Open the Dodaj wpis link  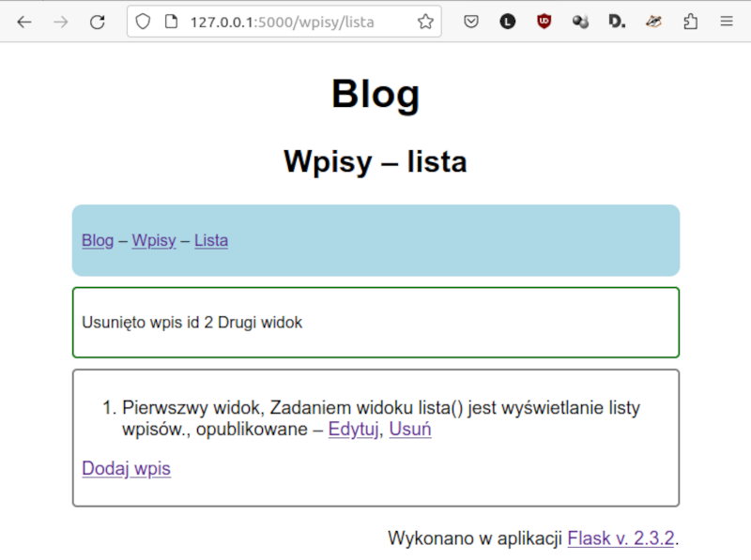[x=126, y=468]
